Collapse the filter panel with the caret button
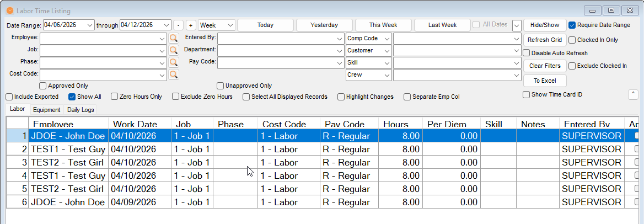Viewport: 644px width, 224px height. coord(633,94)
